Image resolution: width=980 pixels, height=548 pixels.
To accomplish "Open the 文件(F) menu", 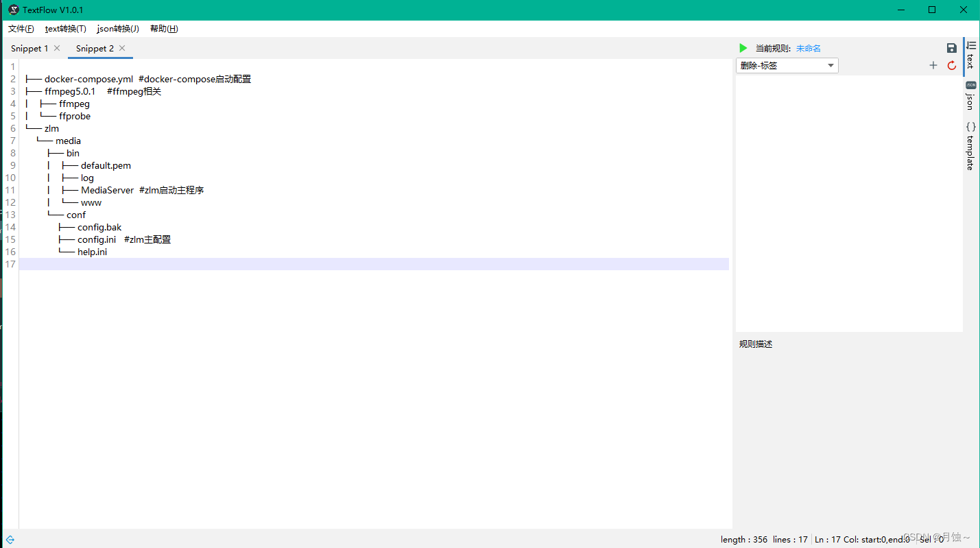I will (21, 29).
